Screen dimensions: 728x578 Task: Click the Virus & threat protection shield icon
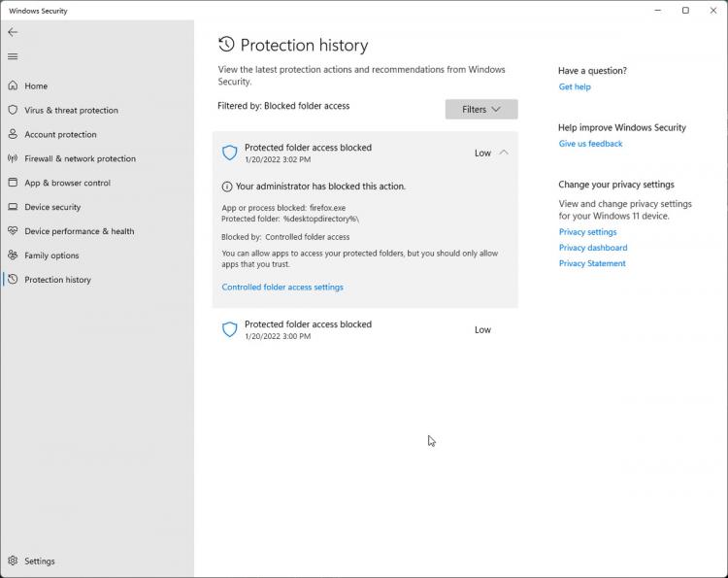click(x=13, y=110)
